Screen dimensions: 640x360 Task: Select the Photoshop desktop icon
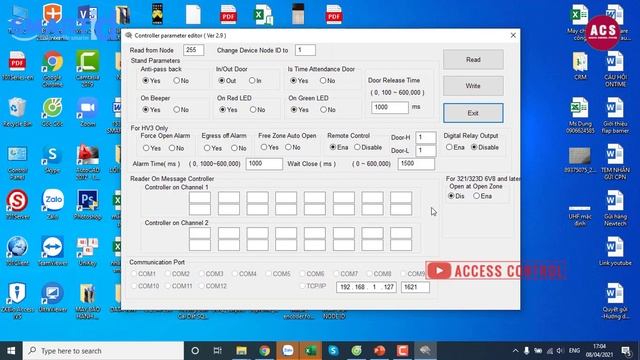click(87, 205)
